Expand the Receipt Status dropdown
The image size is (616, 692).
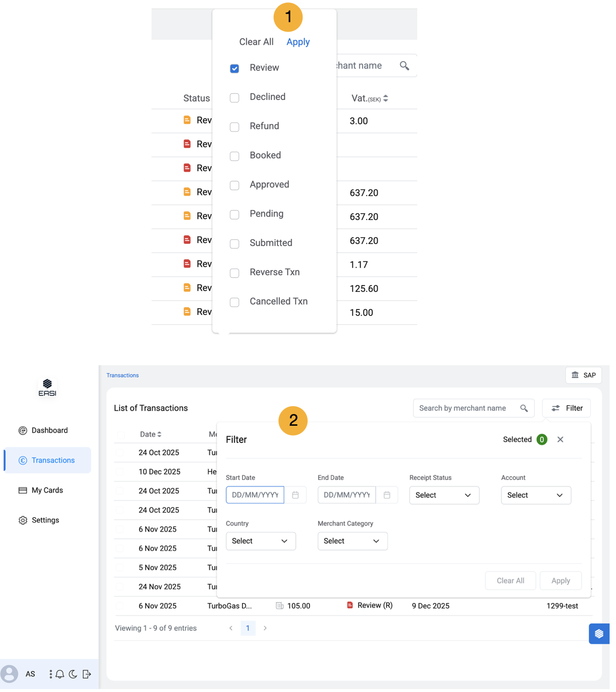coord(444,495)
